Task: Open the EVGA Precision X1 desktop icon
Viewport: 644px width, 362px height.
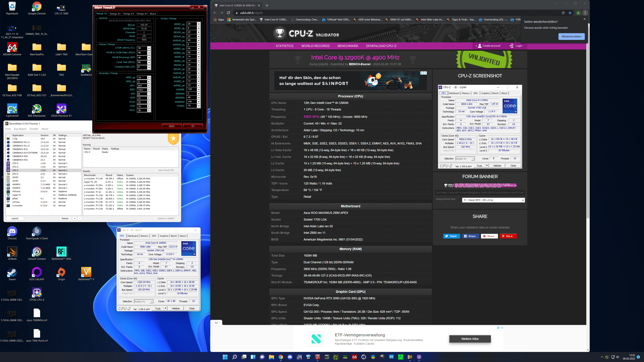Action: [x=62, y=110]
